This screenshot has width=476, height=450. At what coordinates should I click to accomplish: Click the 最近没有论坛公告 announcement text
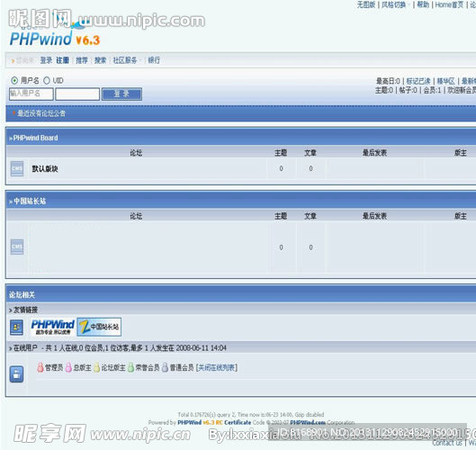point(41,113)
